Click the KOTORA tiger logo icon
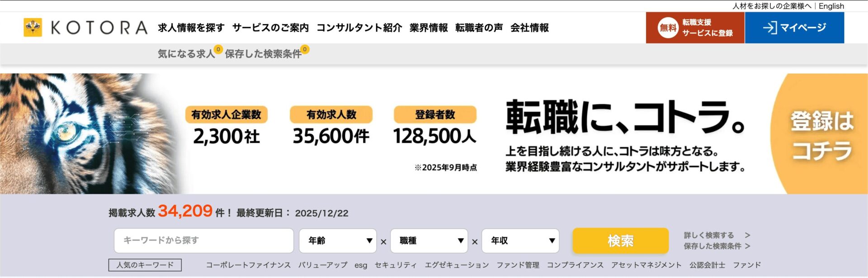This screenshot has width=868, height=278. [x=33, y=28]
